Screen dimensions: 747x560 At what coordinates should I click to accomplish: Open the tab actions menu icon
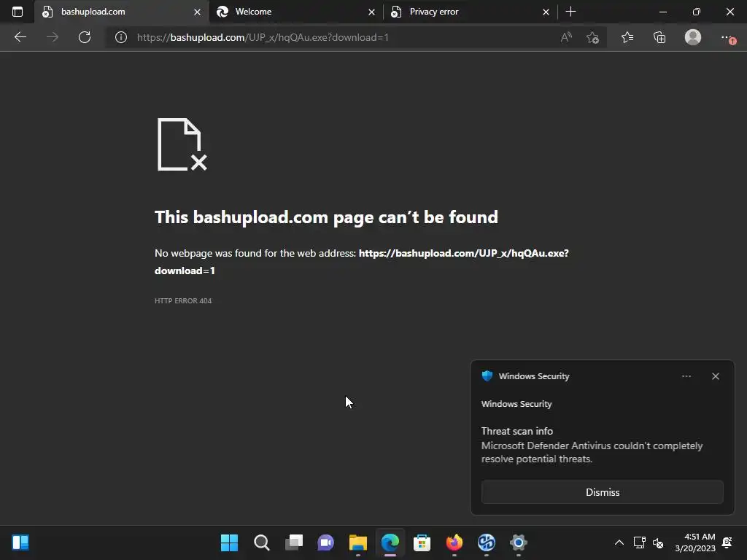(x=18, y=12)
